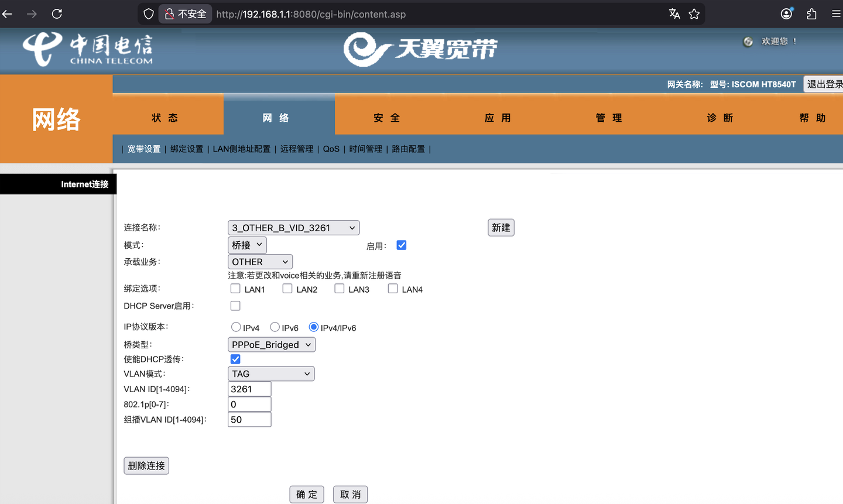Check the LAN4 binding option
The width and height of the screenshot is (843, 504).
pos(393,289)
